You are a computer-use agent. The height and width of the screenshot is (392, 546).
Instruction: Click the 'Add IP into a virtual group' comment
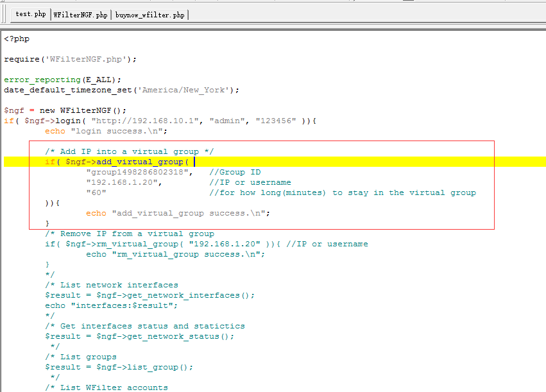pos(129,152)
